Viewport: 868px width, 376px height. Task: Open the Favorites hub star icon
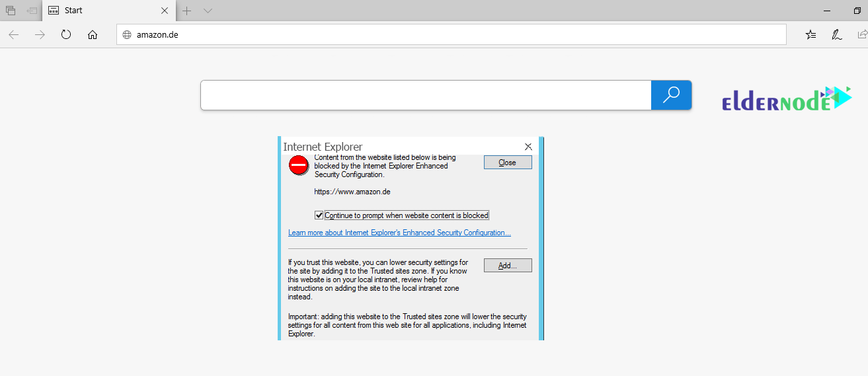[811, 34]
